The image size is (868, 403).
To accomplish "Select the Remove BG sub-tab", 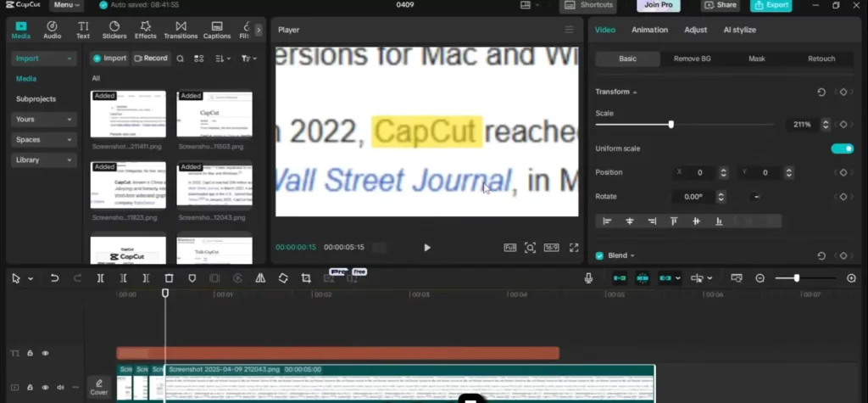I will tap(692, 59).
